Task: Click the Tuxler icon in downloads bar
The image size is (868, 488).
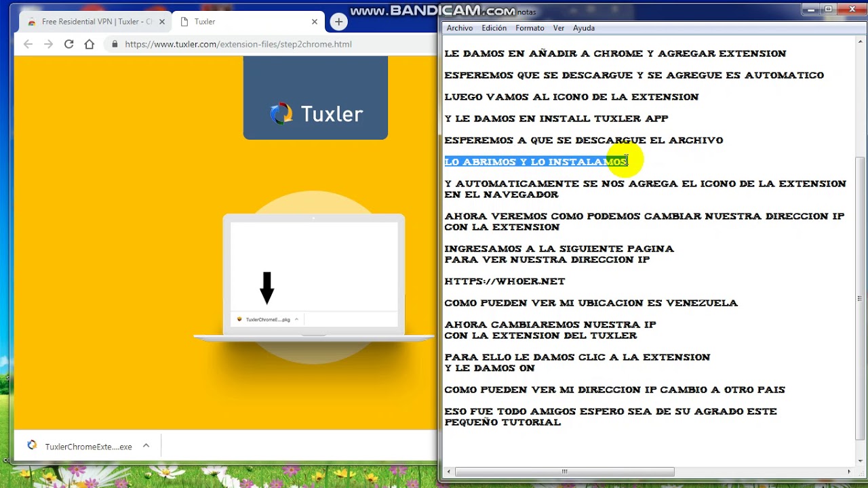Action: point(32,445)
